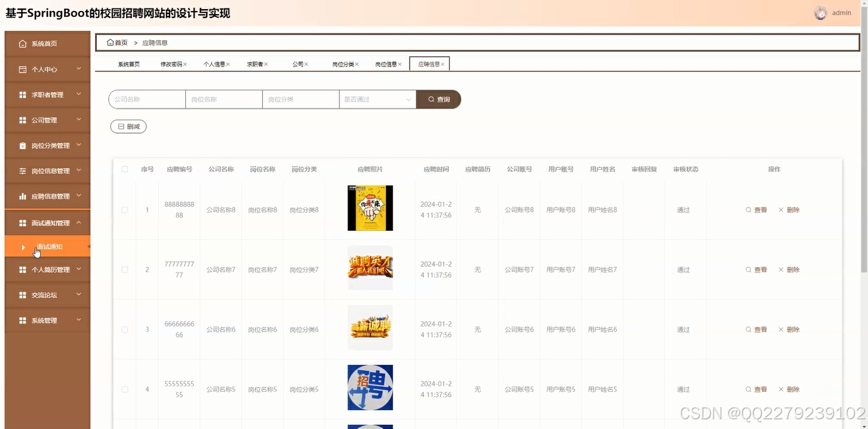Close the 应聘信息 tab
This screenshot has width=868, height=429.
click(443, 63)
